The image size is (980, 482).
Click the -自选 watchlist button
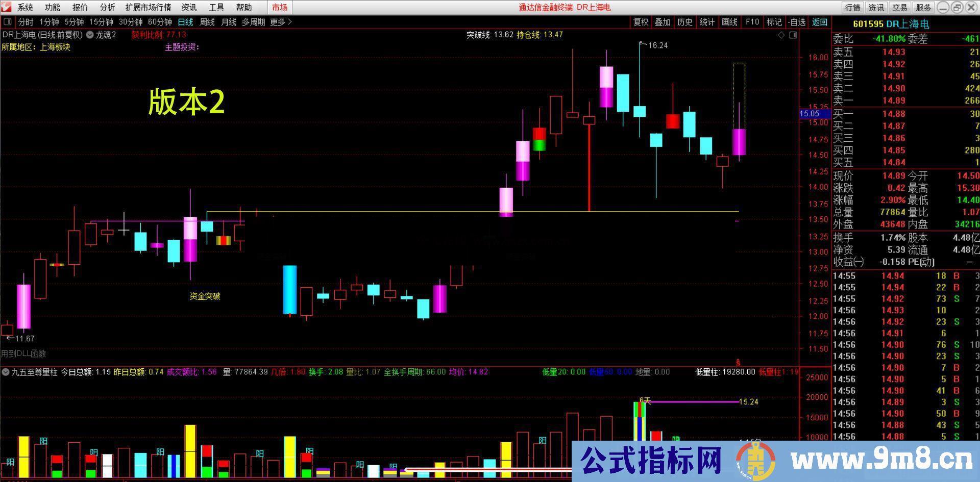tap(797, 22)
